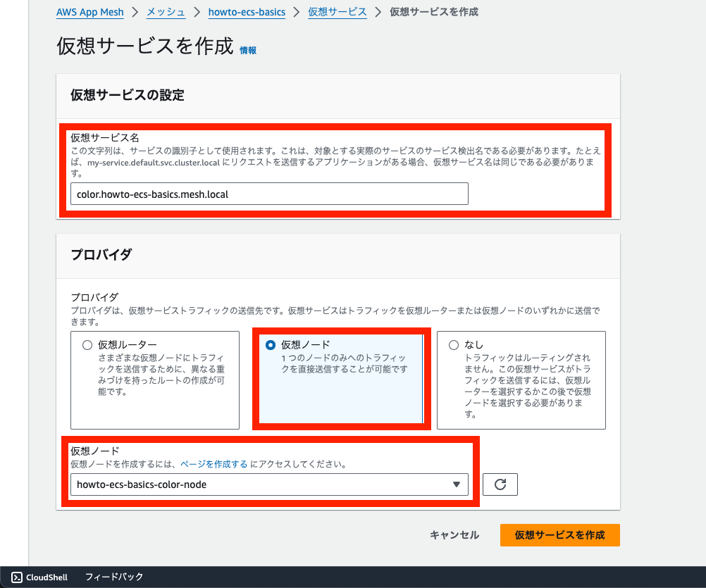
Task: Click the プロバイダ section heading
Action: pos(101,255)
